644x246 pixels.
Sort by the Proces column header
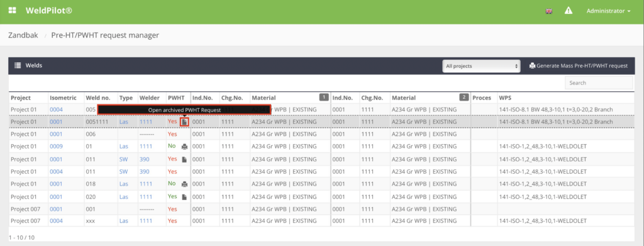(482, 98)
